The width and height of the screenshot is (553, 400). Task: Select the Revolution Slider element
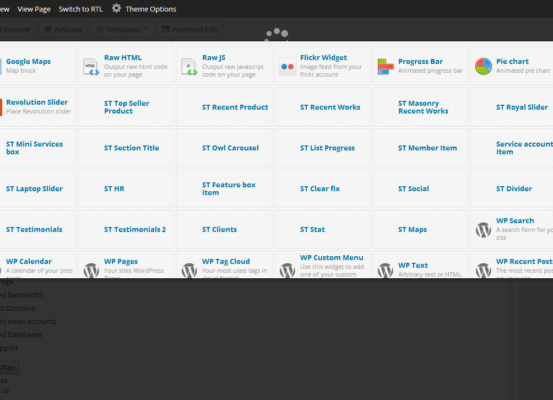click(38, 107)
